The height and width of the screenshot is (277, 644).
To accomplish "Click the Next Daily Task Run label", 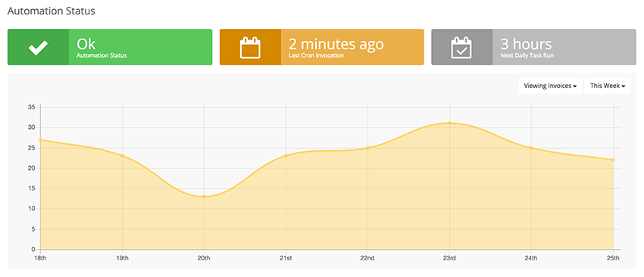I will (527, 55).
